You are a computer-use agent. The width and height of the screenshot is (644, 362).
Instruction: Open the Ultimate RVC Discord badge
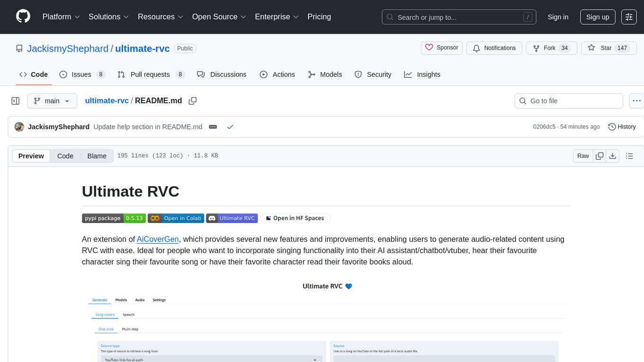232,218
